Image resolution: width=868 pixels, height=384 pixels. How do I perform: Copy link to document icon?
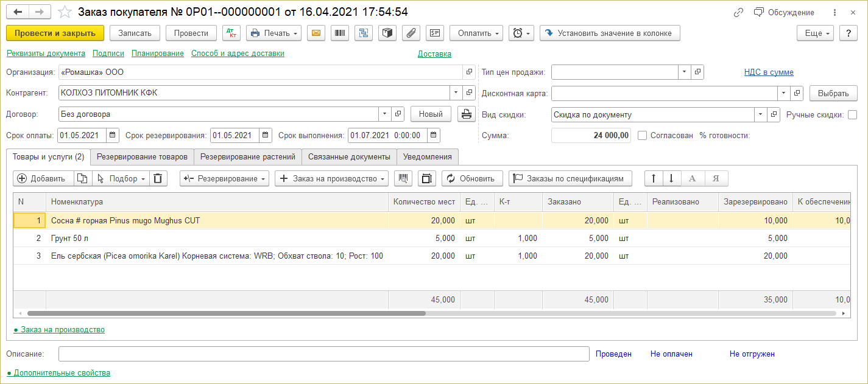click(x=738, y=12)
